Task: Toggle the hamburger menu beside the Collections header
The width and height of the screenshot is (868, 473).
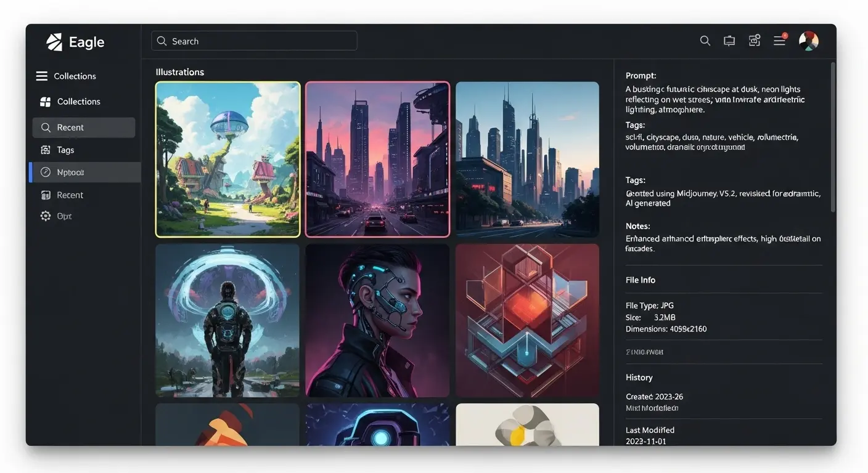Action: (x=41, y=76)
